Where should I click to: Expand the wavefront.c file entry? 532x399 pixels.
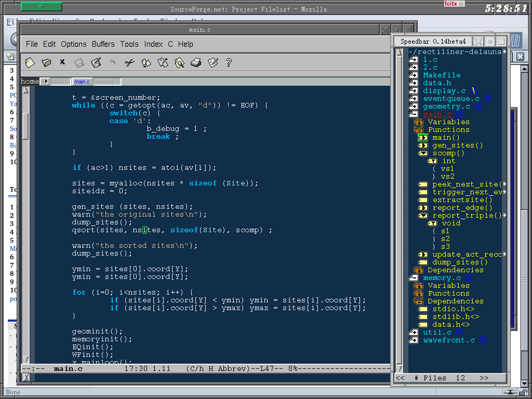click(x=414, y=340)
